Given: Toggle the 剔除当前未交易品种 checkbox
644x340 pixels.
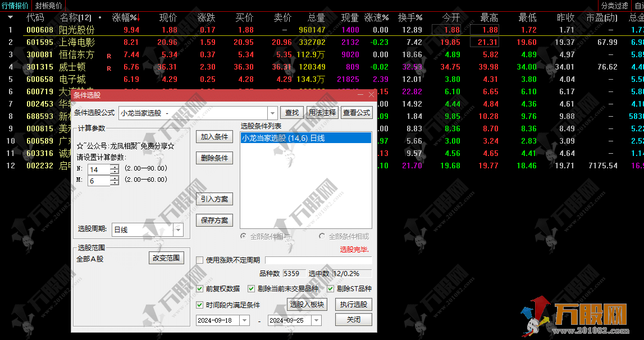Looking at the screenshot, I should point(252,289).
